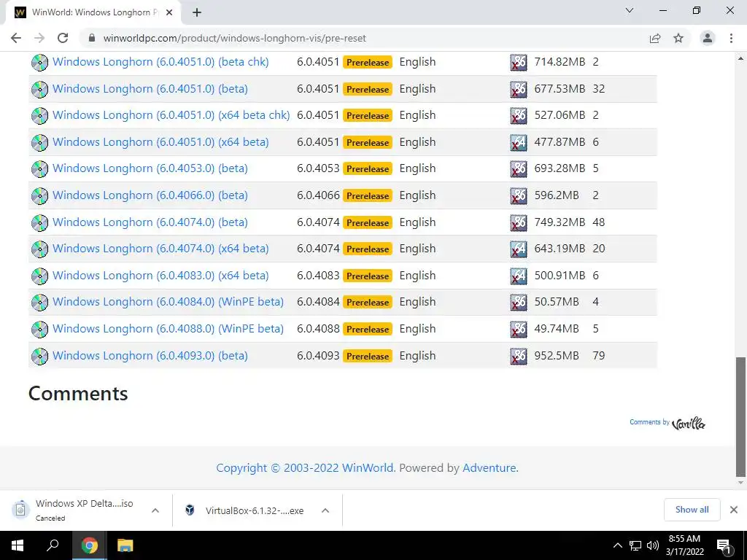The width and height of the screenshot is (747, 560).
Task: Click the disc icon for Longhorn 6.0.4051.0 (beta chk)
Action: (39, 63)
